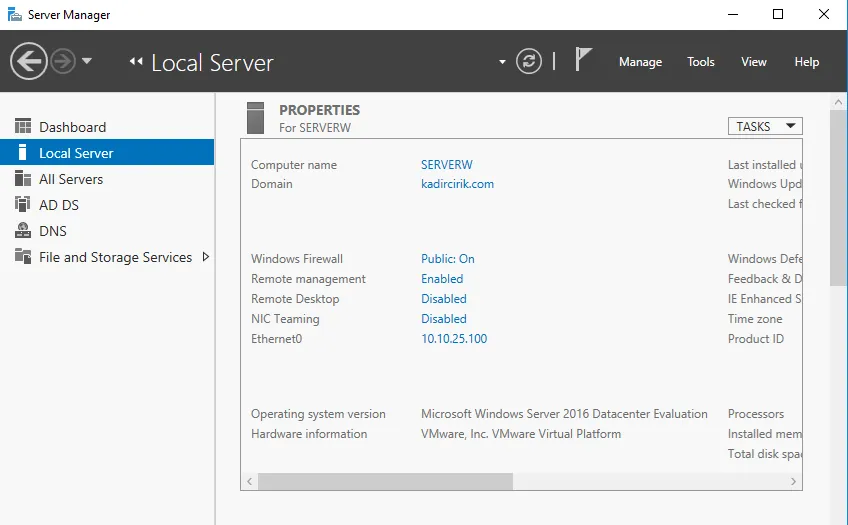Click Remote Desktop Disabled link
Viewport: 848px width, 525px height.
pos(443,298)
